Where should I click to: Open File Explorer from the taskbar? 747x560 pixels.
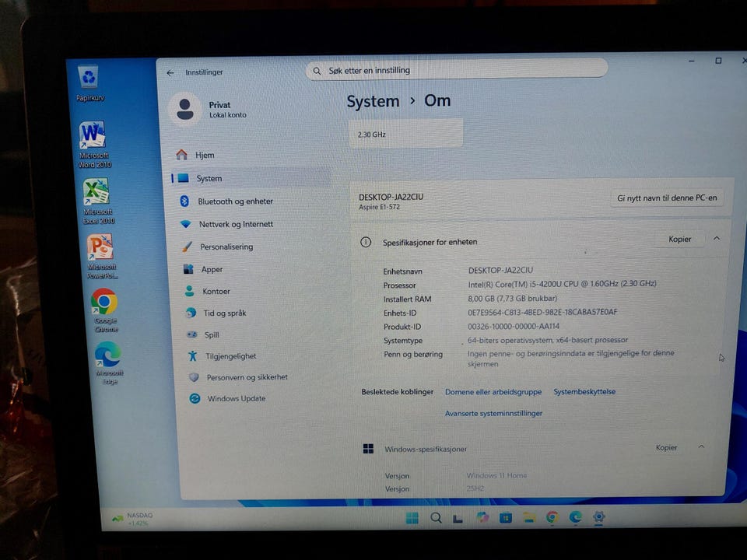point(529,517)
